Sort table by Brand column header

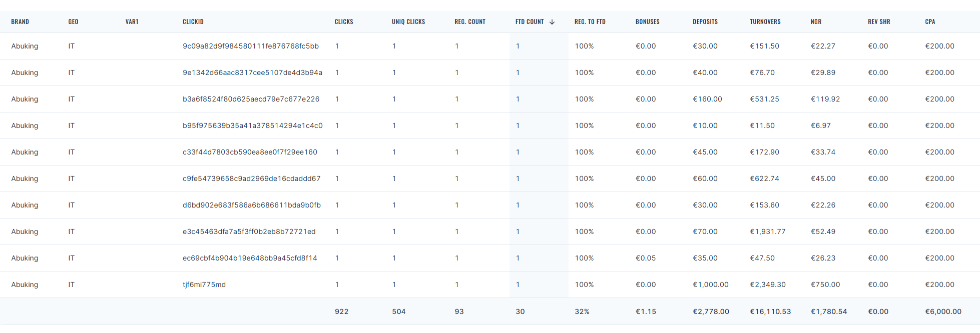(x=20, y=22)
